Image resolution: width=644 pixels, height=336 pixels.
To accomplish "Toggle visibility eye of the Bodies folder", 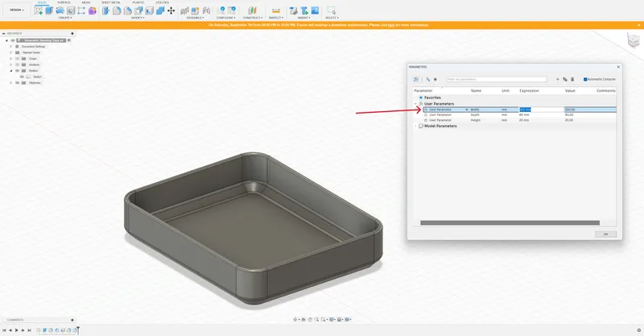I will [x=17, y=70].
